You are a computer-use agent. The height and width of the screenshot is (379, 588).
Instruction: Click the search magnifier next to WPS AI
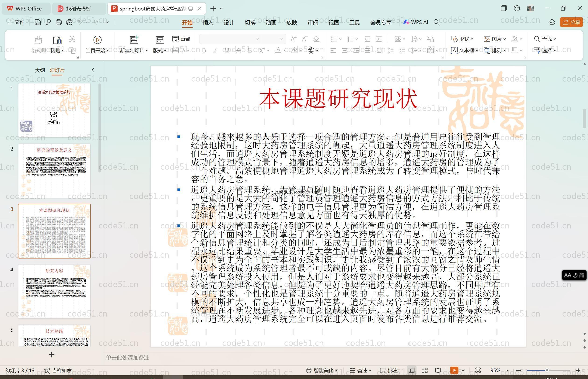[x=437, y=22]
